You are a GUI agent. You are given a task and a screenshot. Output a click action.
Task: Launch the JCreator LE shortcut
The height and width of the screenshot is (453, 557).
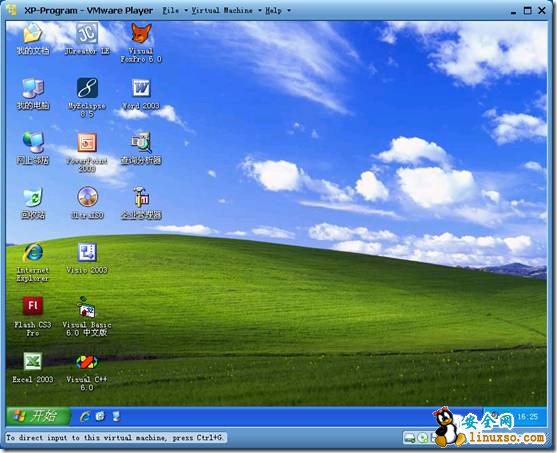coord(87,38)
